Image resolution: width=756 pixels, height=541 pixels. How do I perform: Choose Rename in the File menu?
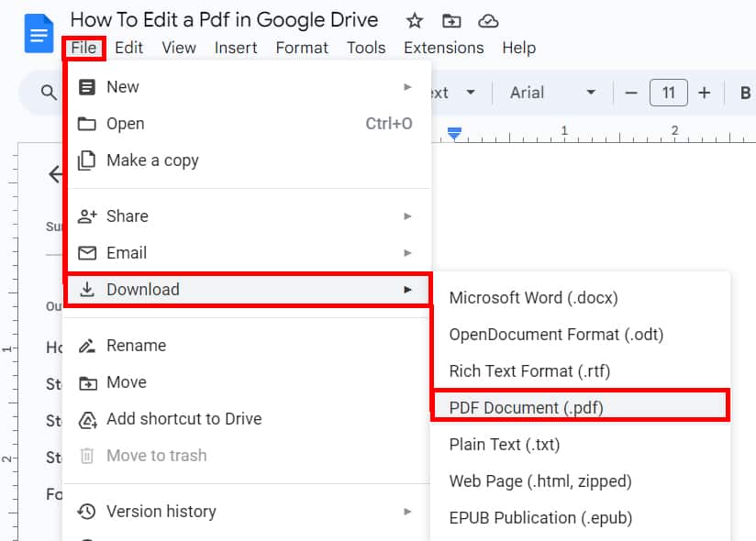click(247, 346)
